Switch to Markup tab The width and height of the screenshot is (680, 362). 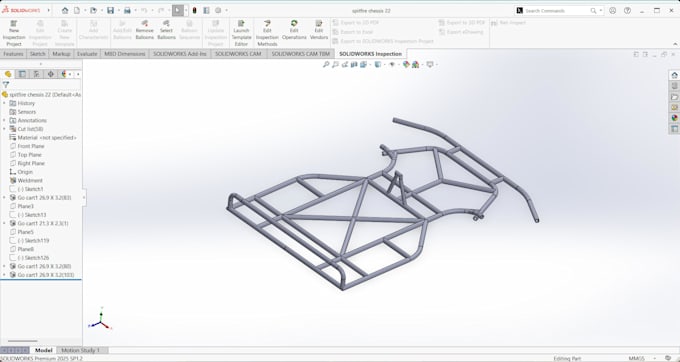click(x=61, y=54)
